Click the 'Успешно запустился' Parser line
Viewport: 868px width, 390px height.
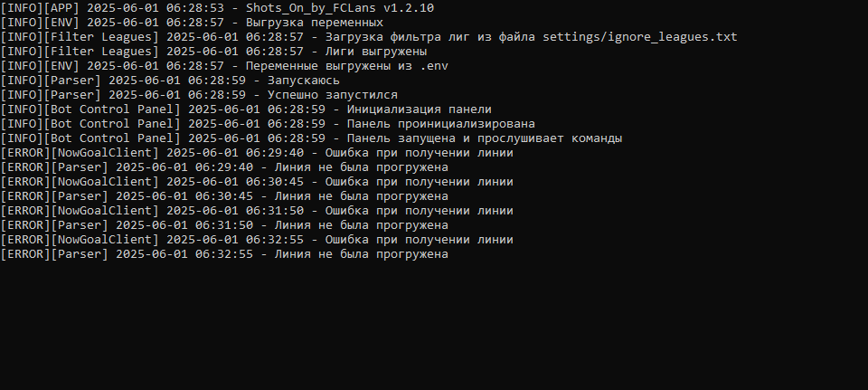pyautogui.click(x=200, y=95)
